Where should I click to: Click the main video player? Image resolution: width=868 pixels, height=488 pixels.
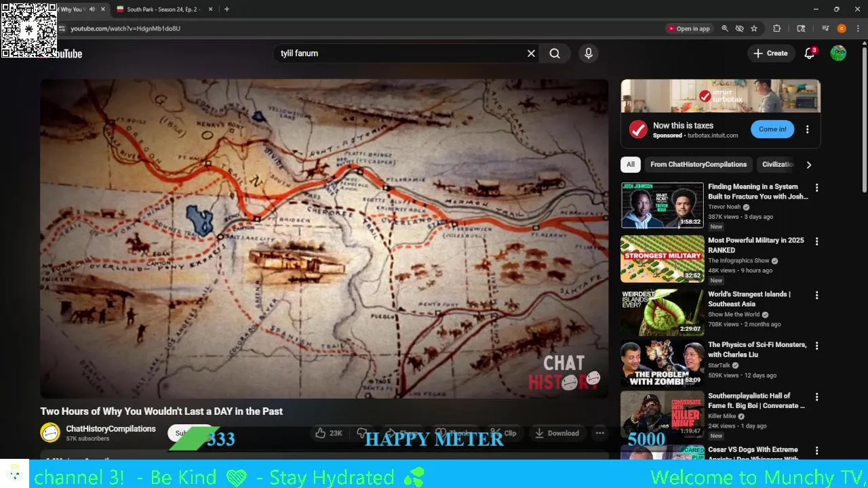[x=324, y=239]
